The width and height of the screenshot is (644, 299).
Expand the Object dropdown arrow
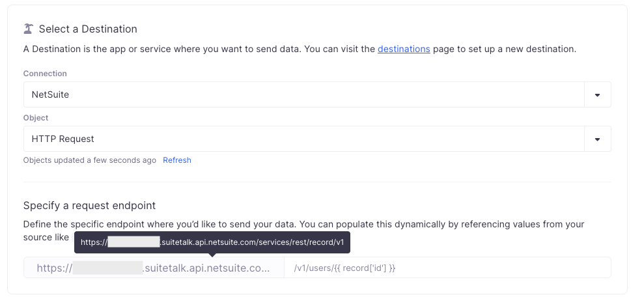coord(597,139)
